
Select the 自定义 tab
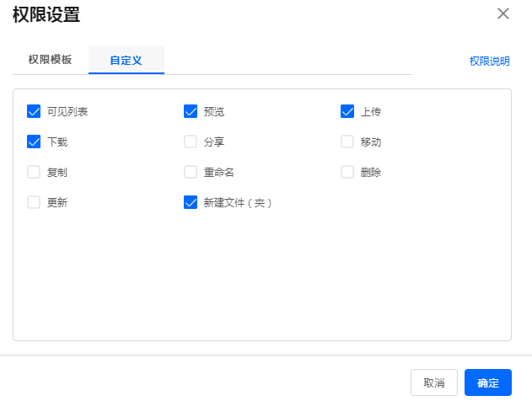126,61
